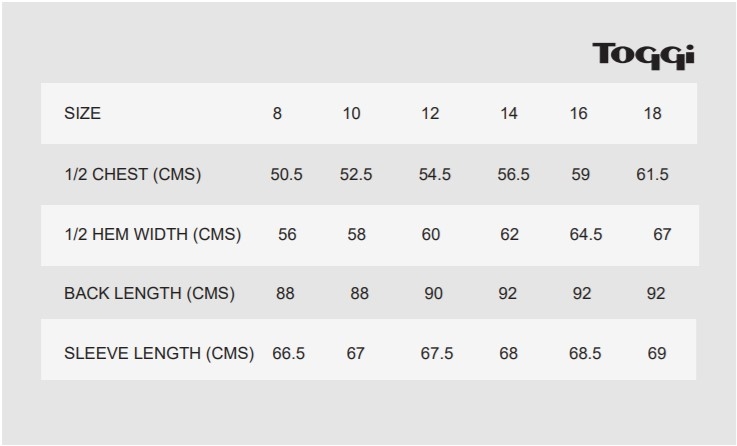Click the 61.5 chest measurement
This screenshot has height=446, width=737.
652,174
